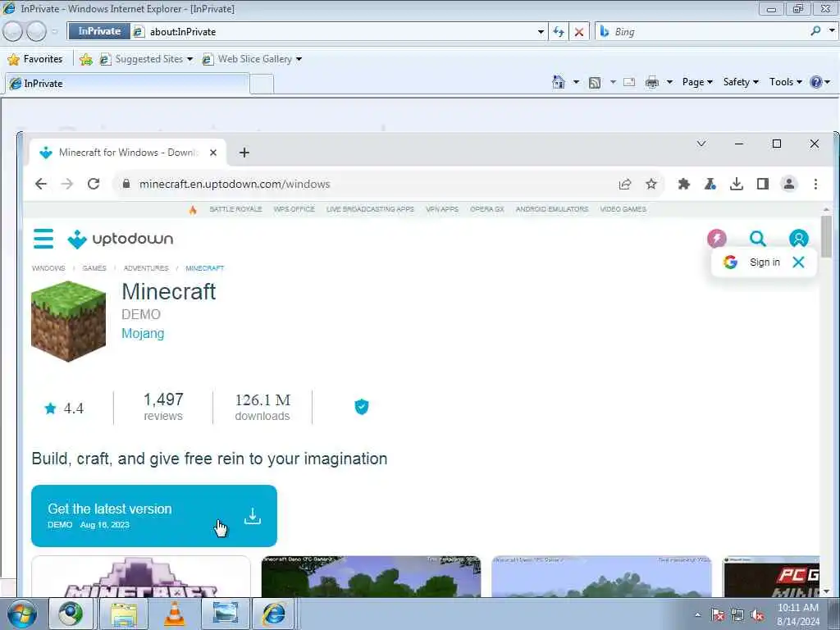840x630 pixels.
Task: Click Get the latest version button
Action: [154, 516]
